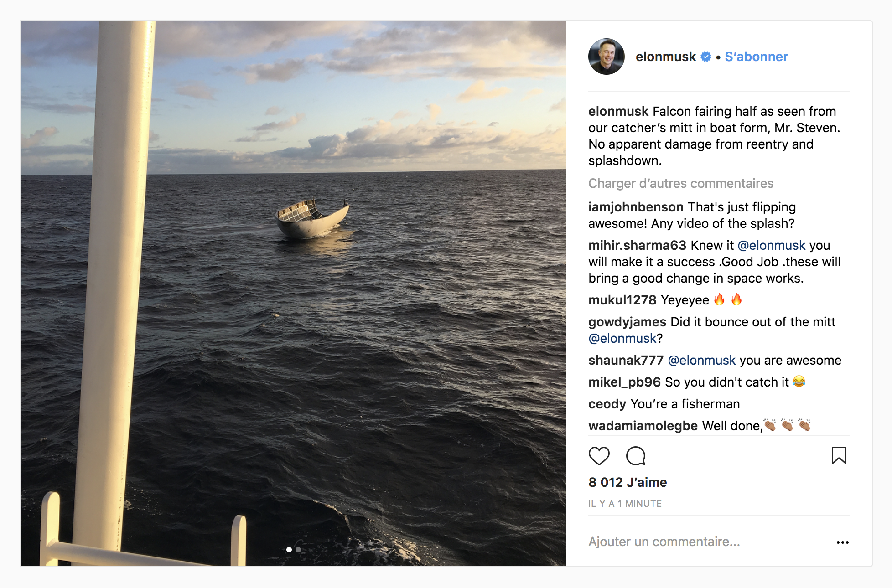Open elonmusk username in header
The image size is (892, 588).
click(666, 57)
